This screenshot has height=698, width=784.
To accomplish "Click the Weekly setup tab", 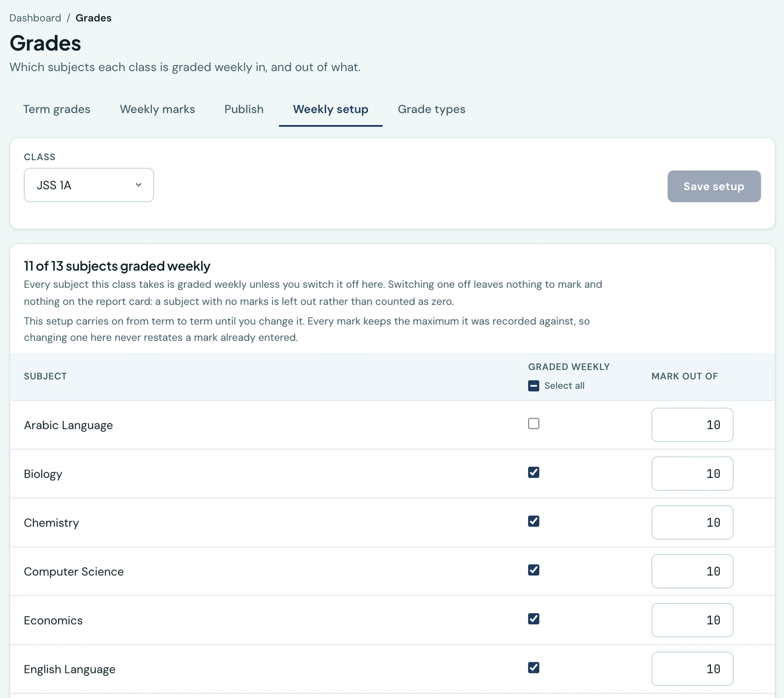I will pyautogui.click(x=331, y=109).
